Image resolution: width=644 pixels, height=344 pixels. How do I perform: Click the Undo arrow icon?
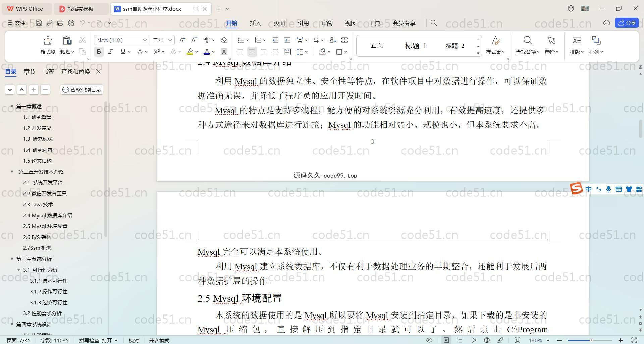click(x=83, y=23)
